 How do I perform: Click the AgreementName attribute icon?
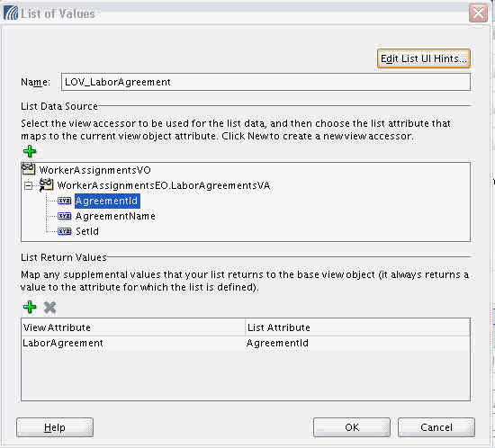coord(65,216)
